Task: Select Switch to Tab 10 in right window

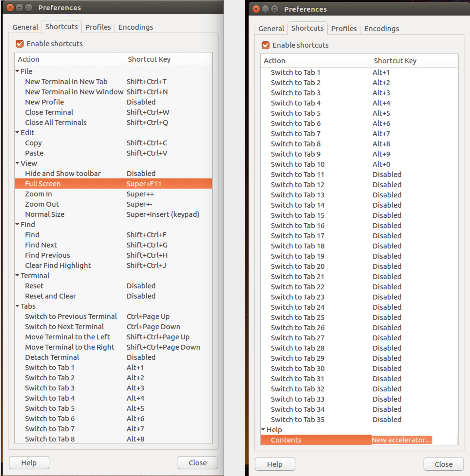Action: pyautogui.click(x=359, y=164)
